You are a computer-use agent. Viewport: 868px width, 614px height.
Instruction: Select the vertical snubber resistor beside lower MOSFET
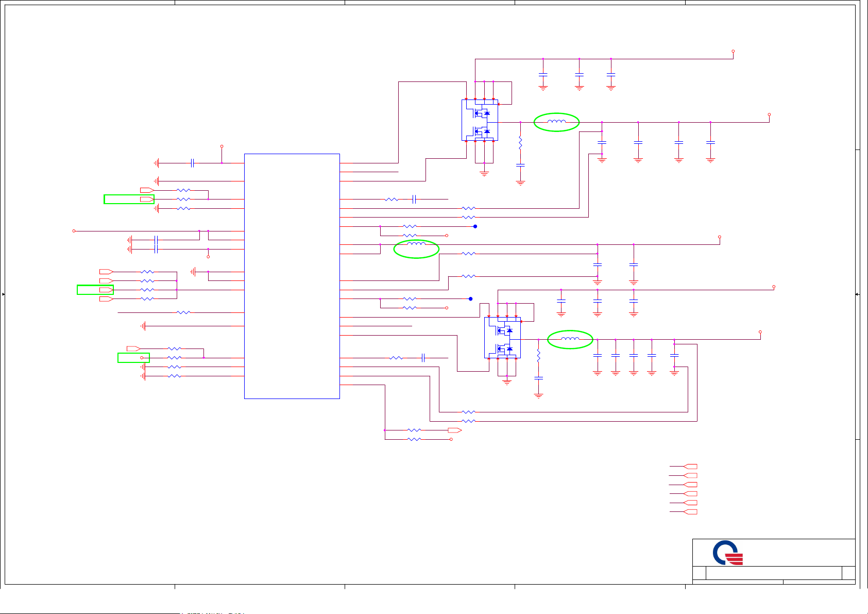[538, 356]
